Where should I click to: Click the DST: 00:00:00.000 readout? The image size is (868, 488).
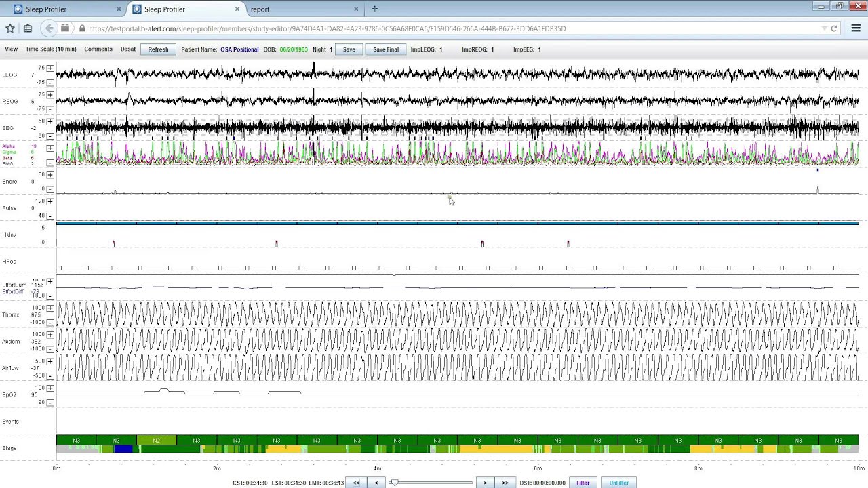tap(542, 483)
